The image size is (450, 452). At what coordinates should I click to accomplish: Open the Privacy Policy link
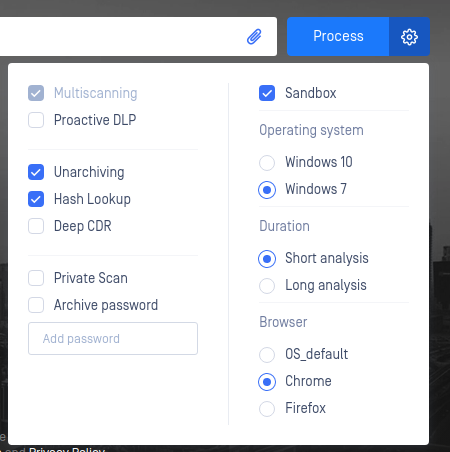click(67, 449)
